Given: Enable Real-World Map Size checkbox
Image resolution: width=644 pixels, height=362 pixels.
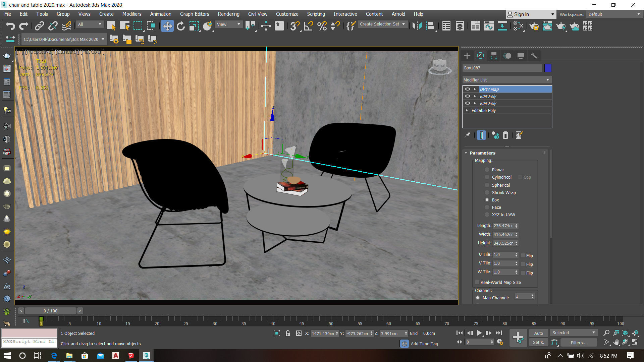Looking at the screenshot, I should click(x=477, y=282).
